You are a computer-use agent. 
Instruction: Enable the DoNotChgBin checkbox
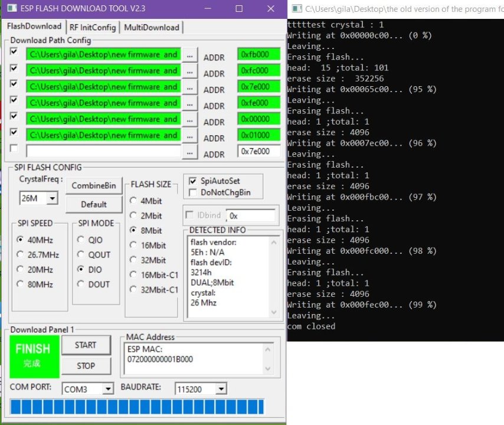click(193, 192)
